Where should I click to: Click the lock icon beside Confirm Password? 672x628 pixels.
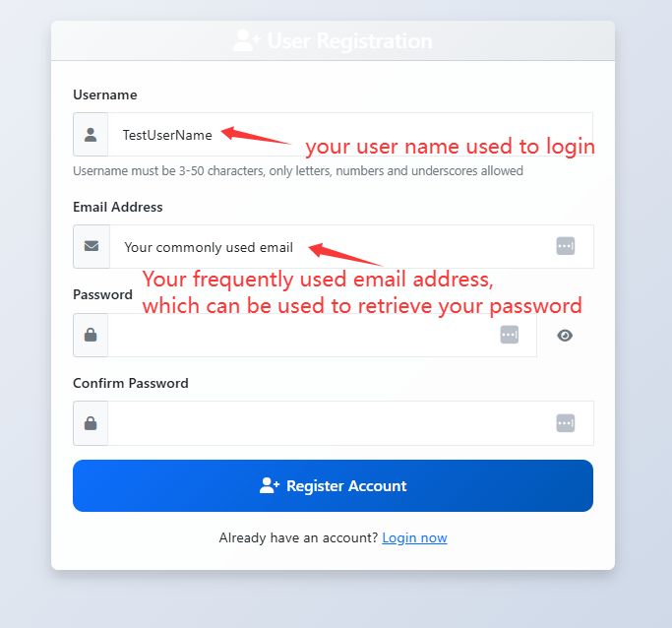tap(91, 423)
